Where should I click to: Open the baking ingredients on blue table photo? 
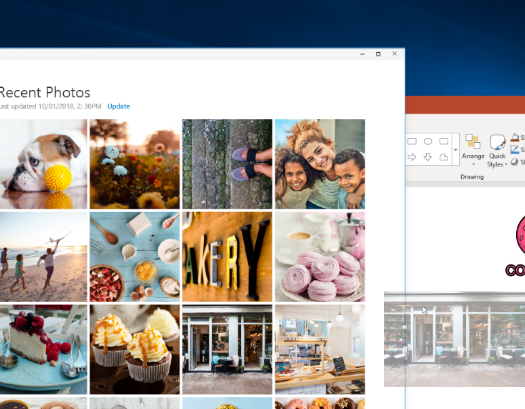tap(135, 257)
